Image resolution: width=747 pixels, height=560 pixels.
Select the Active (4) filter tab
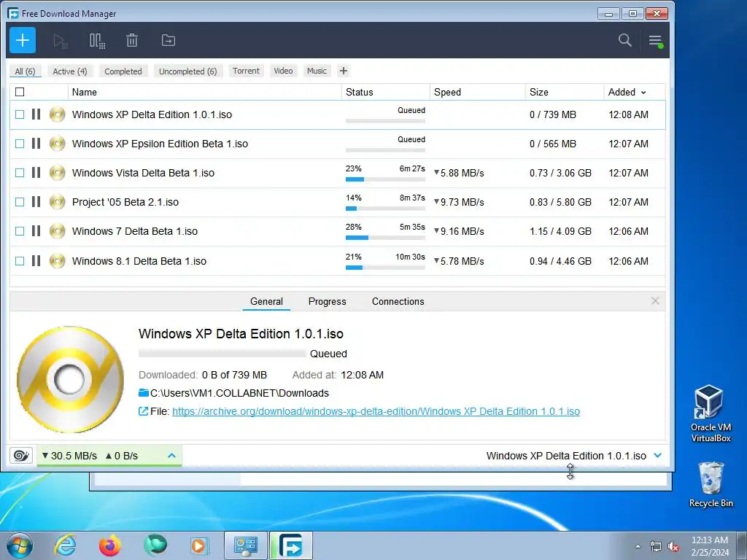point(70,71)
